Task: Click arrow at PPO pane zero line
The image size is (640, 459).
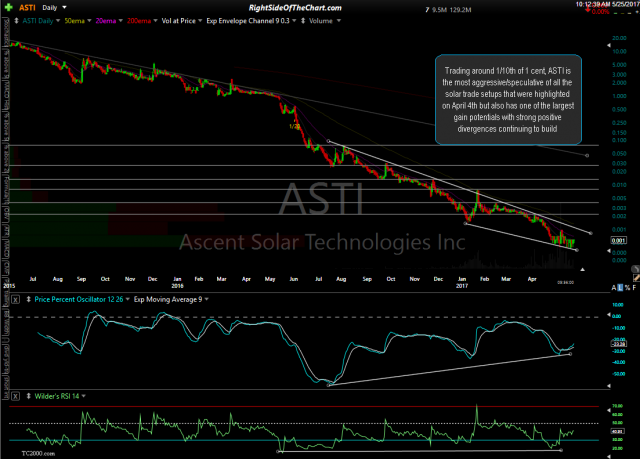Action: (x=609, y=315)
